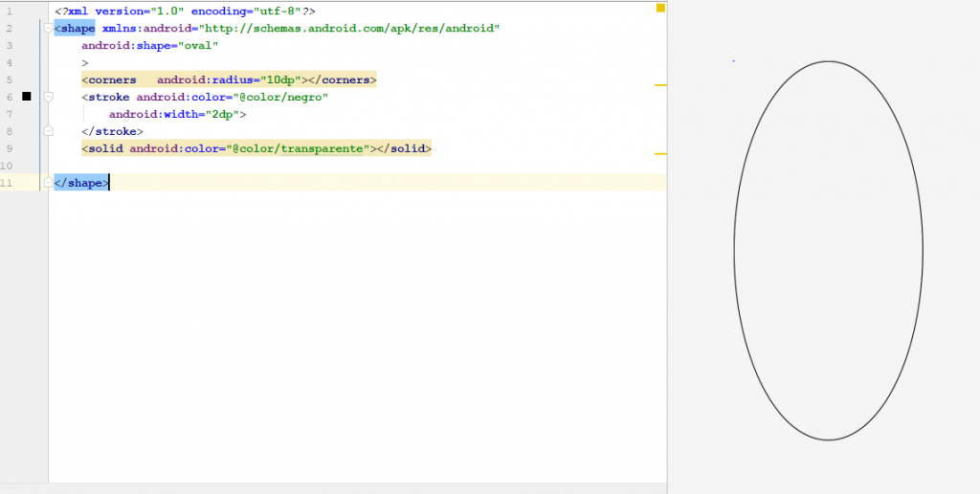Click the closing shape fold marker on line 11
The image size is (980, 494).
49,183
